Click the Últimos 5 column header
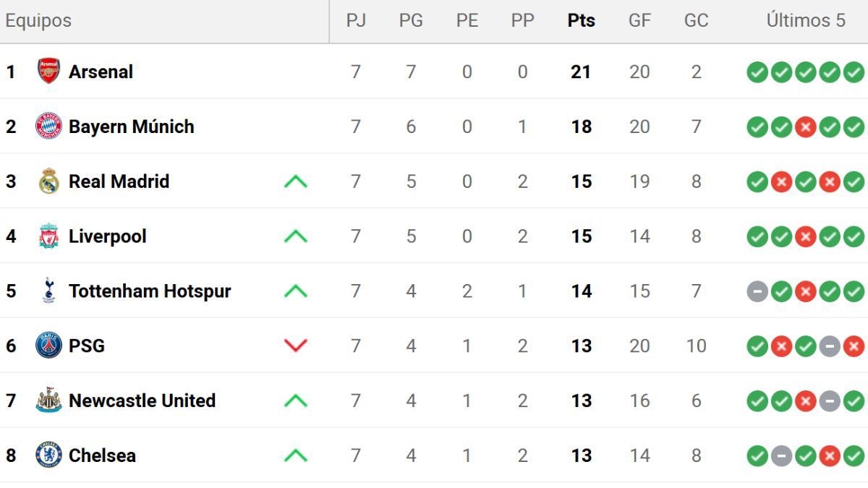The width and height of the screenshot is (868, 488). point(805,20)
